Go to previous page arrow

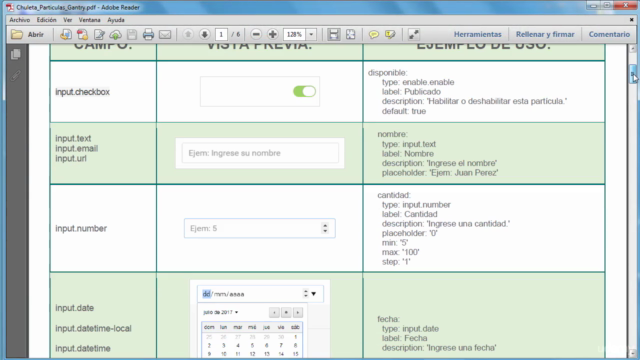(188, 34)
